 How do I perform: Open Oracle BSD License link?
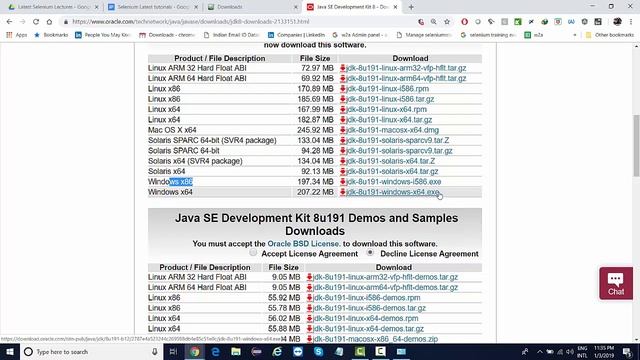coord(304,244)
